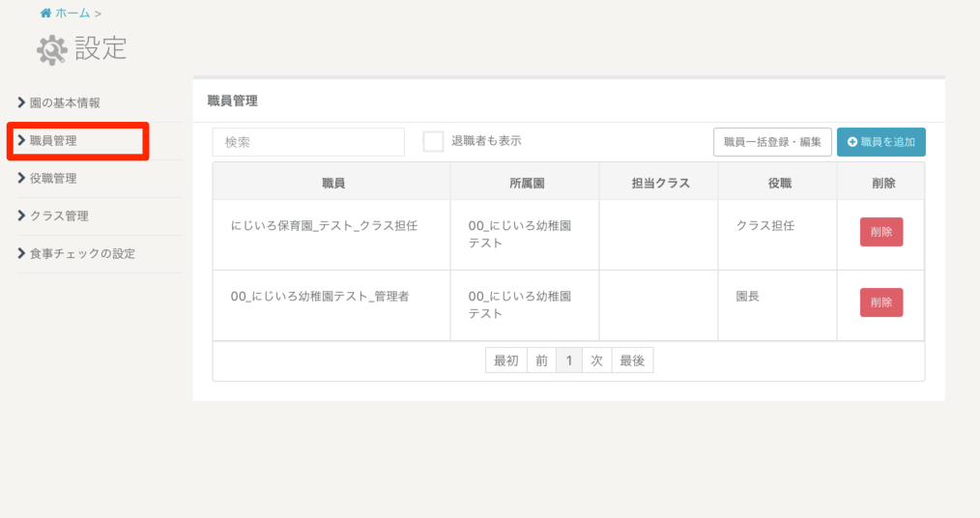Image resolution: width=980 pixels, height=518 pixels.
Task: Jump to 最後 page in pagination
Action: 632,360
